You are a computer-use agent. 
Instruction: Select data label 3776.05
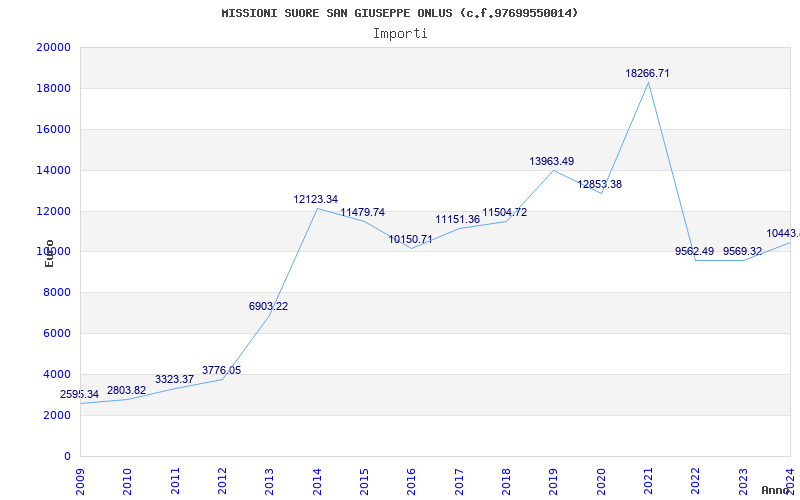tap(221, 370)
